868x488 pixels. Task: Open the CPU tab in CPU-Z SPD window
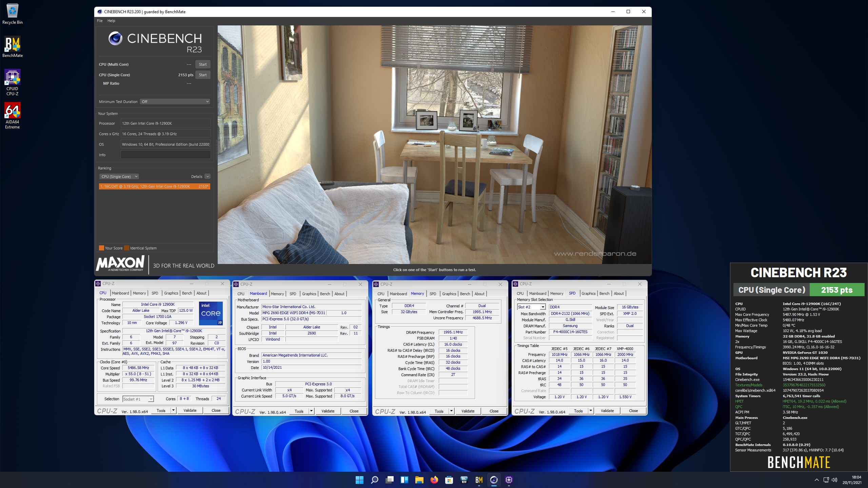tap(520, 293)
